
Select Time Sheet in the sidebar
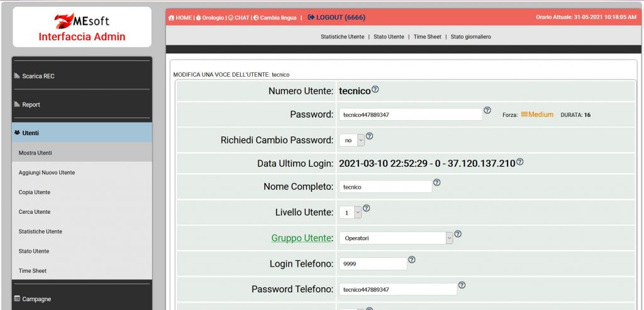(82, 270)
